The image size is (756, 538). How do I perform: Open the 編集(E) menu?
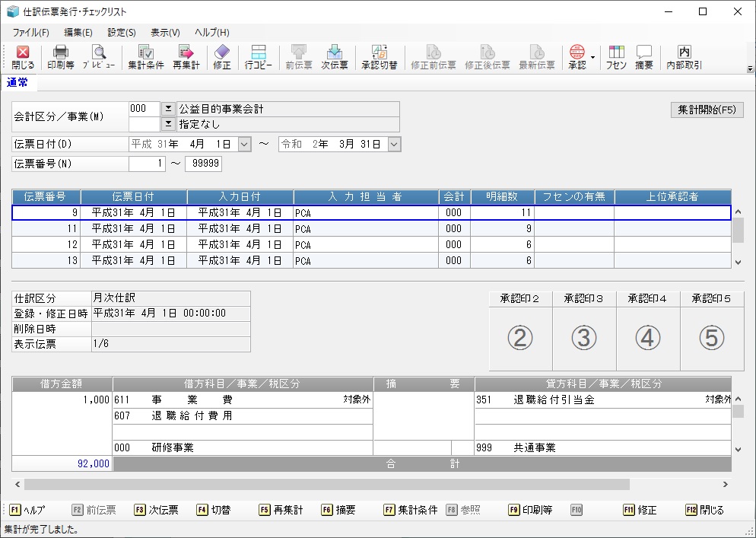click(x=78, y=33)
